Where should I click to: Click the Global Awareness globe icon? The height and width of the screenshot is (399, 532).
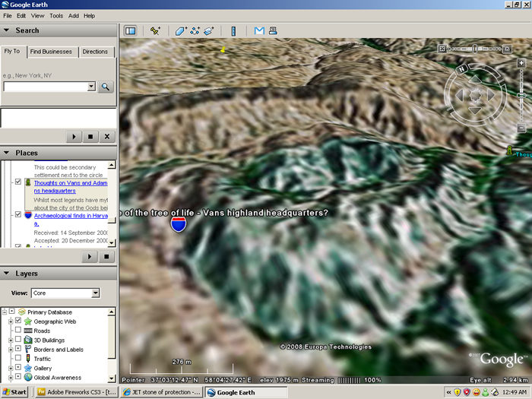[28, 377]
